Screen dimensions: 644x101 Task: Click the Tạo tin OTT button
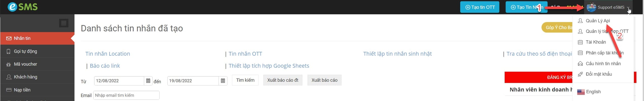pyautogui.click(x=480, y=7)
